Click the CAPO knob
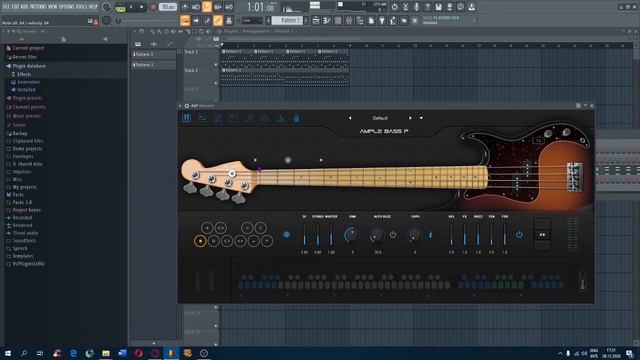The height and width of the screenshot is (360, 640). [x=414, y=235]
